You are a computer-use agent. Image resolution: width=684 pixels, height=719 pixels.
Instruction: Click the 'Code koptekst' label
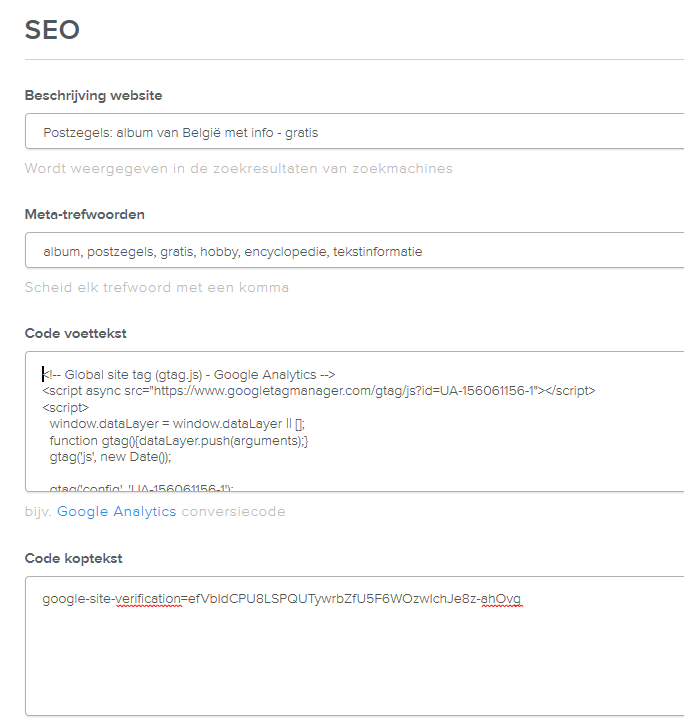(73, 558)
